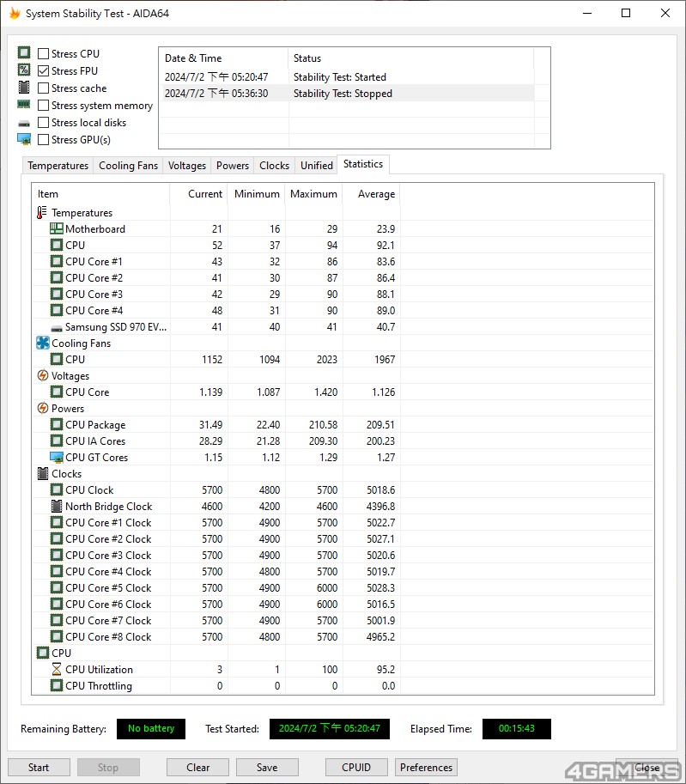Click the 'No battery' status field
686x784 pixels.
151,728
